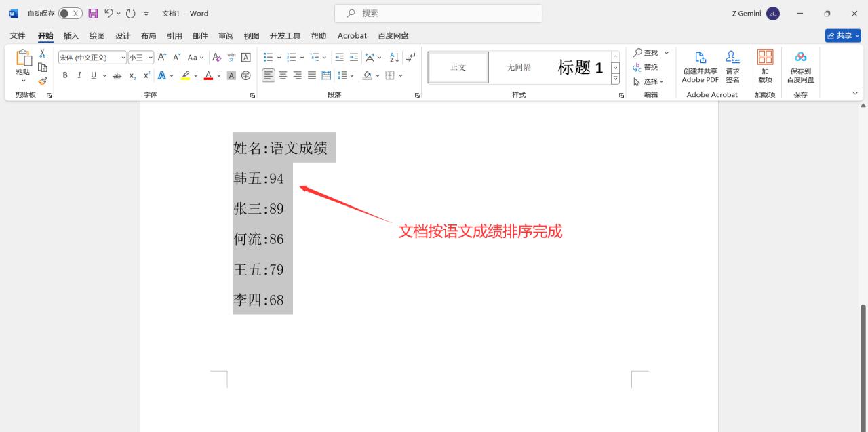The width and height of the screenshot is (868, 432).
Task: Open Add-ins (加载项) button
Action: pyautogui.click(x=765, y=66)
